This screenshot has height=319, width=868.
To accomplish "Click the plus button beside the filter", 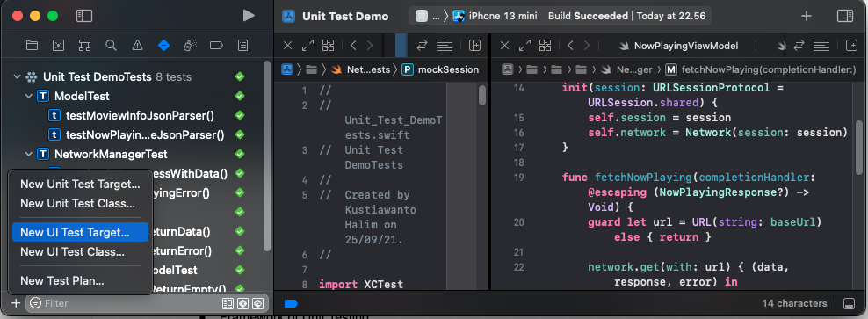I will click(x=16, y=303).
